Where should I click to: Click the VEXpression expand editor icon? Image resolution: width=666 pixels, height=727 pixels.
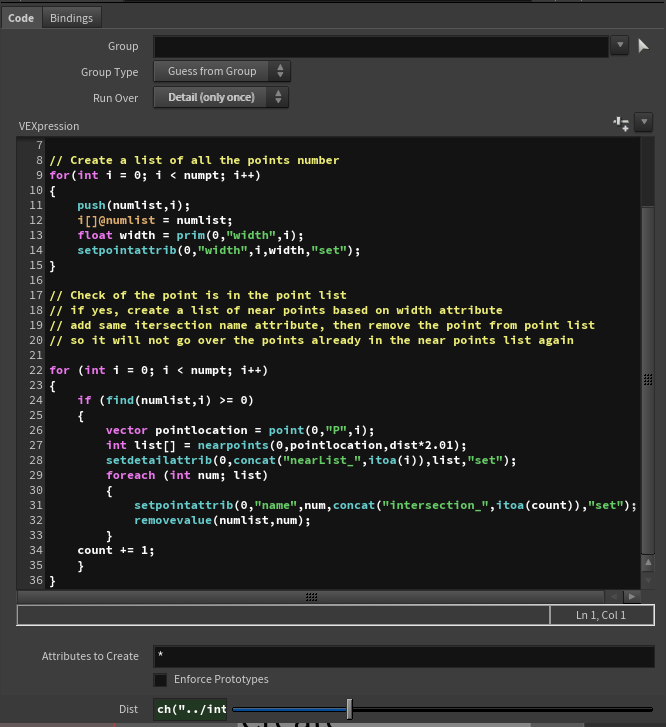(x=621, y=123)
